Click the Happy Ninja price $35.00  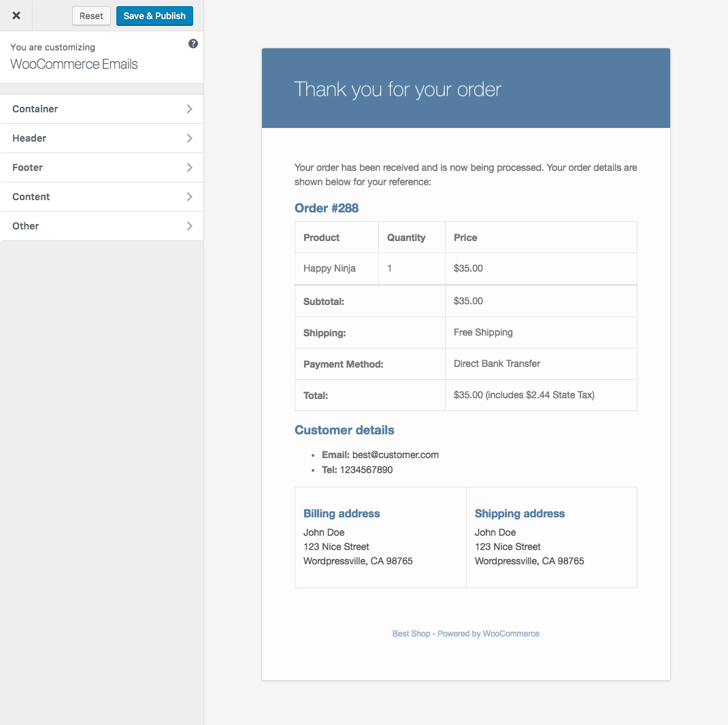click(468, 268)
